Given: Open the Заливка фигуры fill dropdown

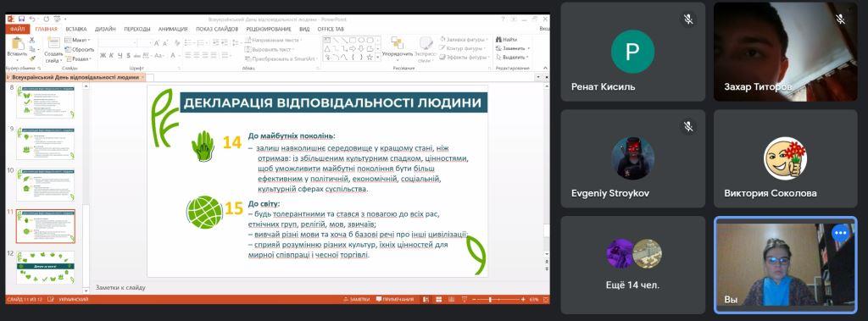Looking at the screenshot, I should [463, 39].
